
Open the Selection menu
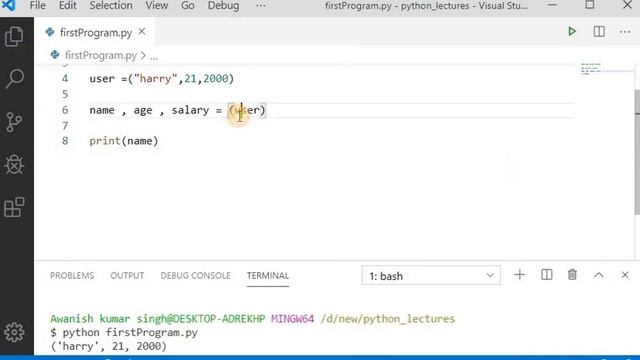[x=111, y=6]
